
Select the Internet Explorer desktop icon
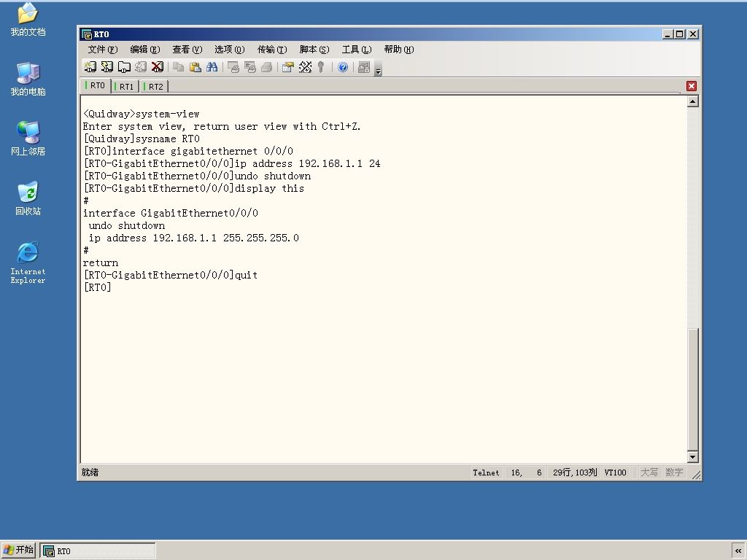tap(28, 262)
